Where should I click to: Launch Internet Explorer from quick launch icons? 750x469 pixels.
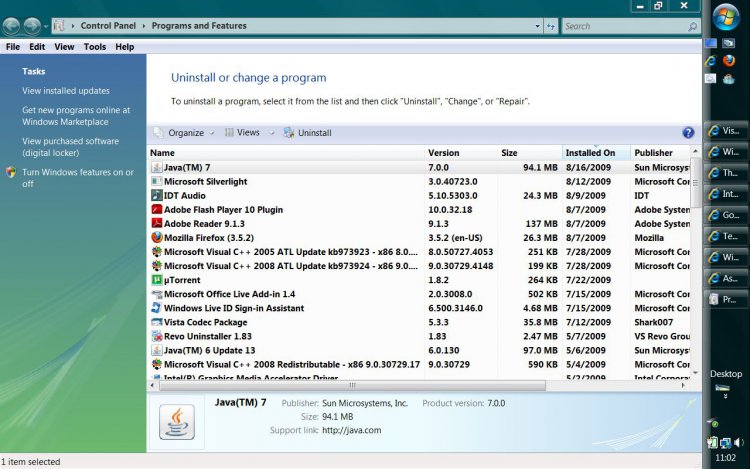(x=711, y=61)
